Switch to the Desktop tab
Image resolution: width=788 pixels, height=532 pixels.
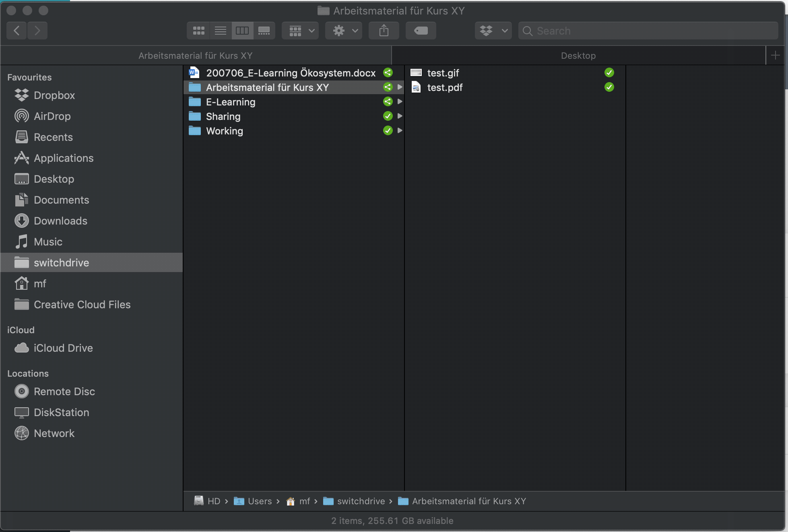point(578,56)
